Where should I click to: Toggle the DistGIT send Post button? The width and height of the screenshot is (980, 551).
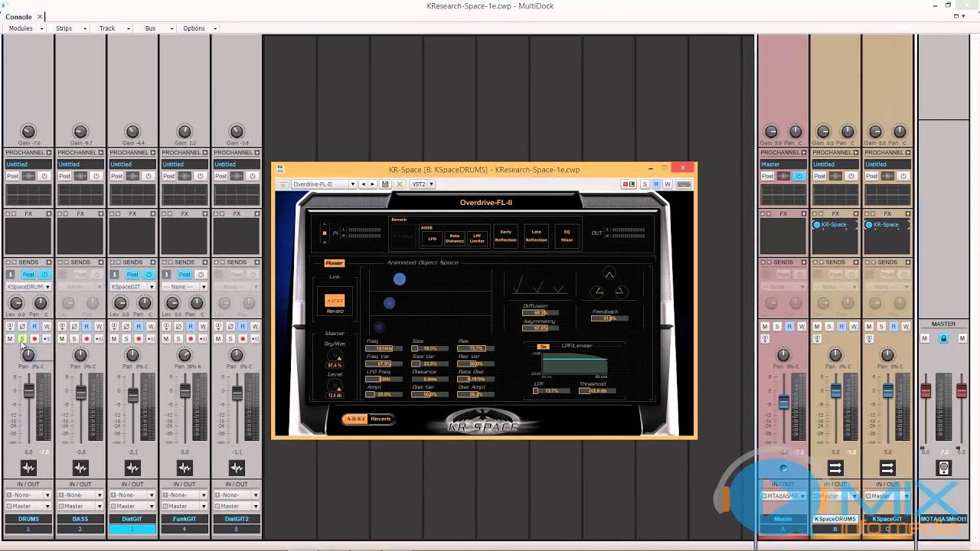tap(132, 274)
